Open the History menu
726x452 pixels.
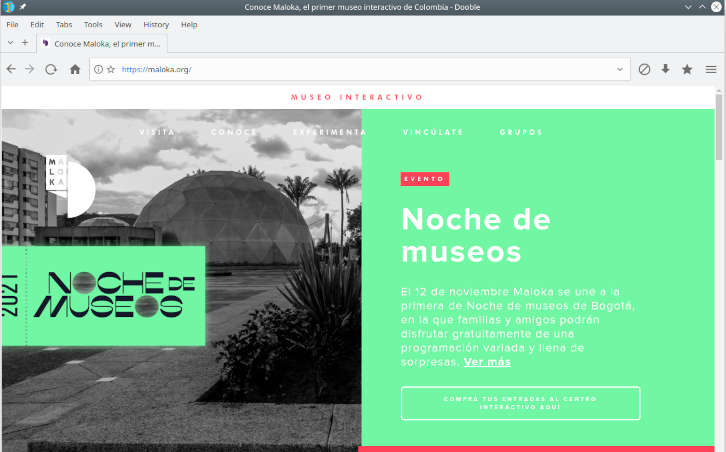pyautogui.click(x=156, y=23)
